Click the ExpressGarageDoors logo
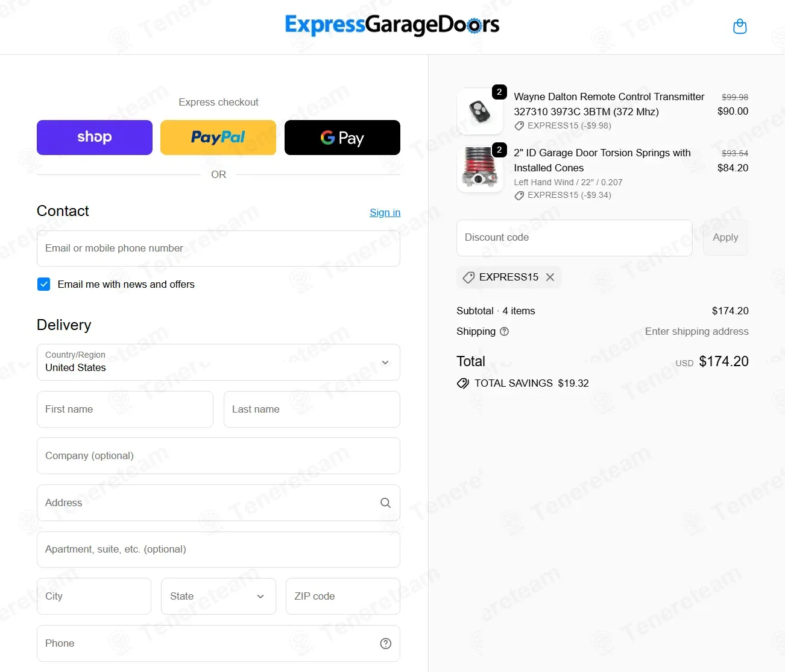The image size is (785, 672). coord(392,25)
